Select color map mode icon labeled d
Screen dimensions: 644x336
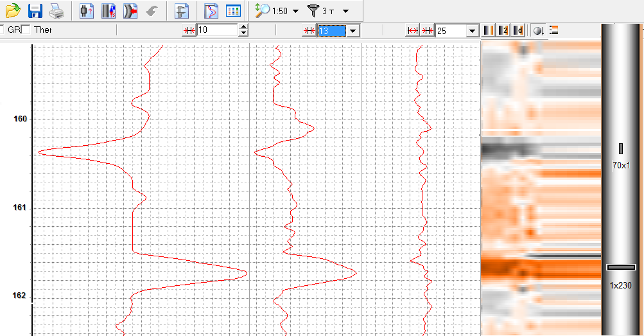coord(518,30)
